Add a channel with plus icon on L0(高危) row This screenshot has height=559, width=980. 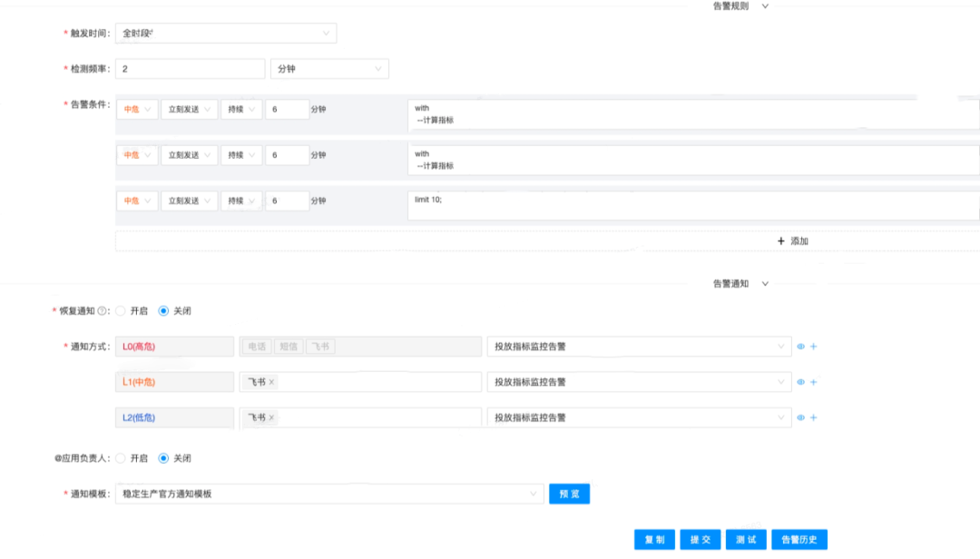coord(814,347)
